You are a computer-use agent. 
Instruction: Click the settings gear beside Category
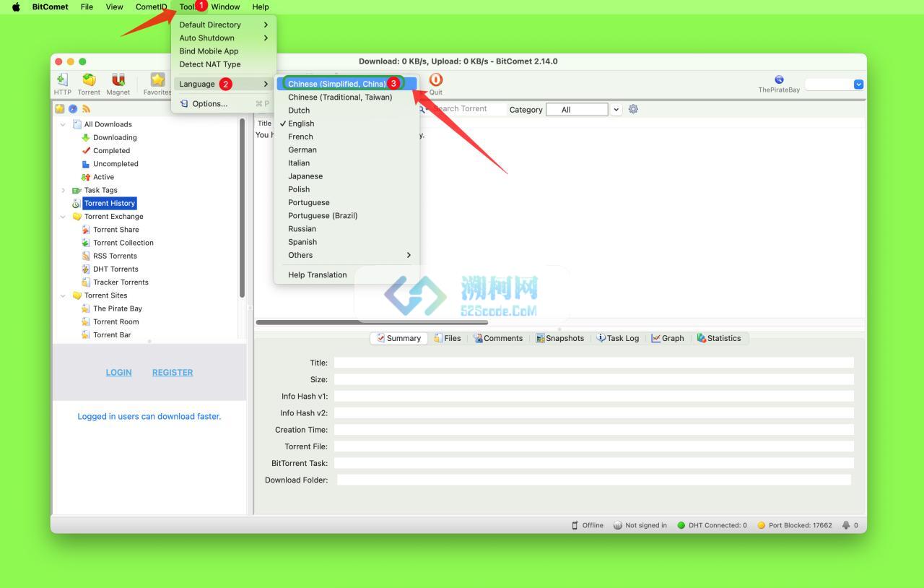pos(633,109)
